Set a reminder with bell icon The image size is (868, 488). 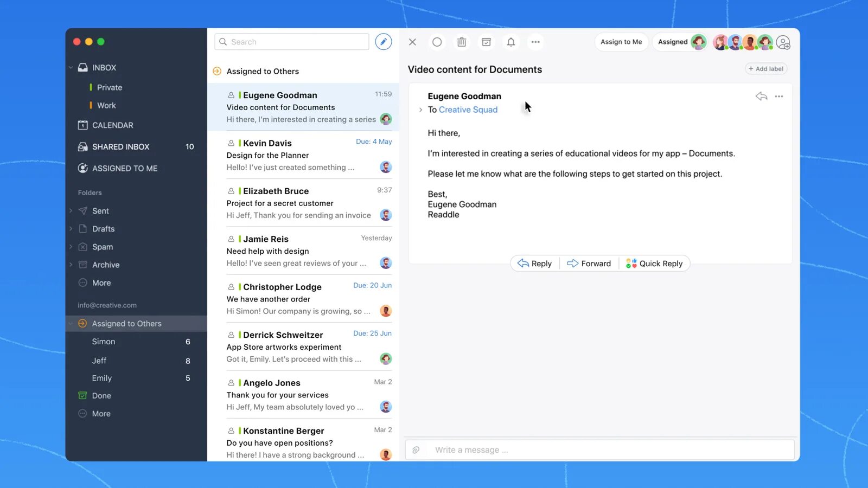point(511,42)
